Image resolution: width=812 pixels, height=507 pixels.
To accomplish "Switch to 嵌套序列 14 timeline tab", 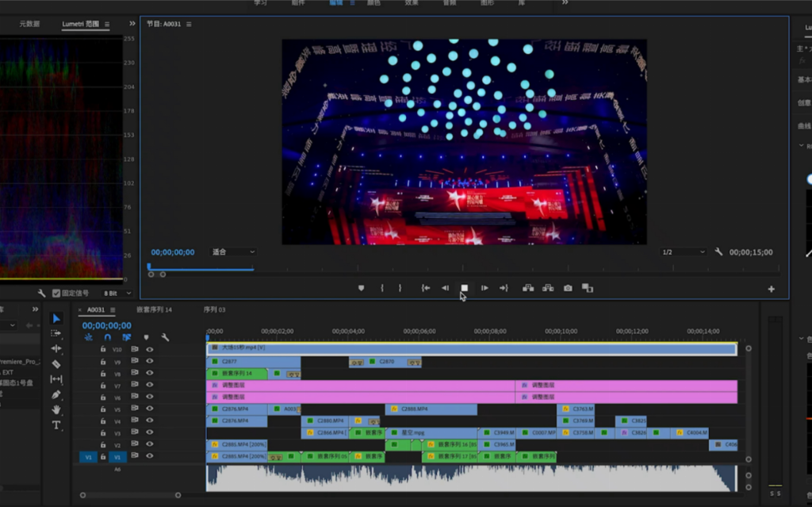I will point(155,309).
